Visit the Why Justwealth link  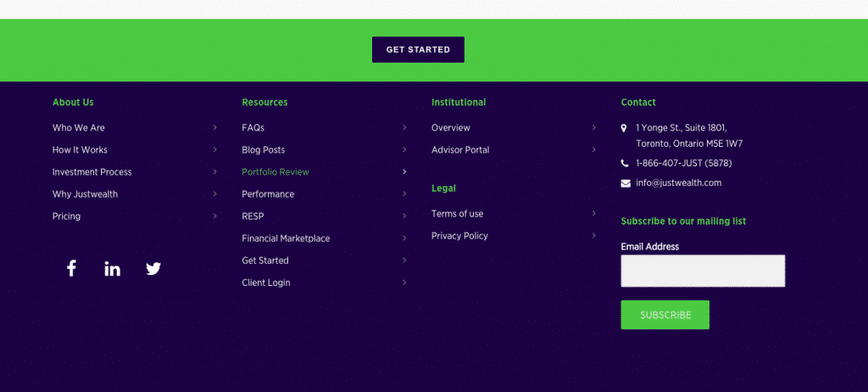pyautogui.click(x=86, y=194)
